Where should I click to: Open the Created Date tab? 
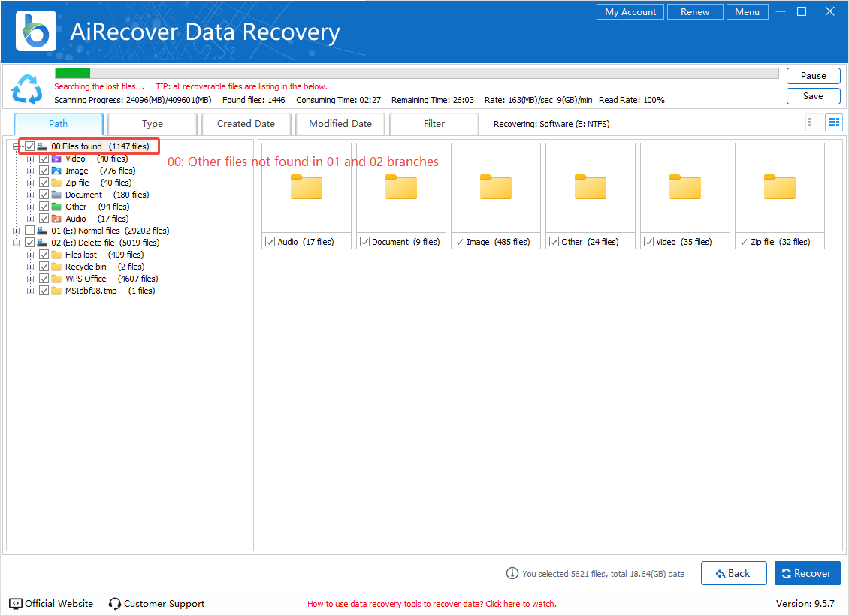pyautogui.click(x=246, y=124)
